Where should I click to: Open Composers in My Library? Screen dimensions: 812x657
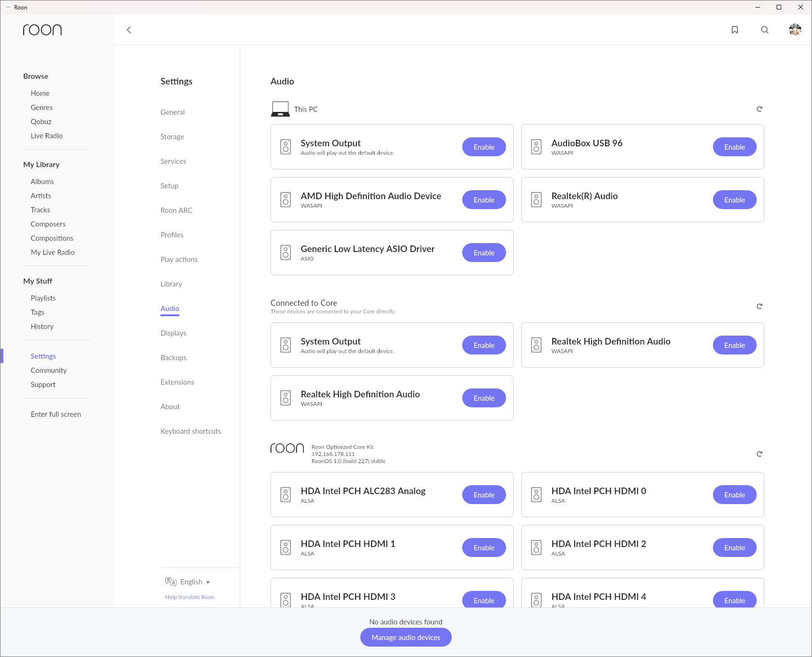point(48,224)
